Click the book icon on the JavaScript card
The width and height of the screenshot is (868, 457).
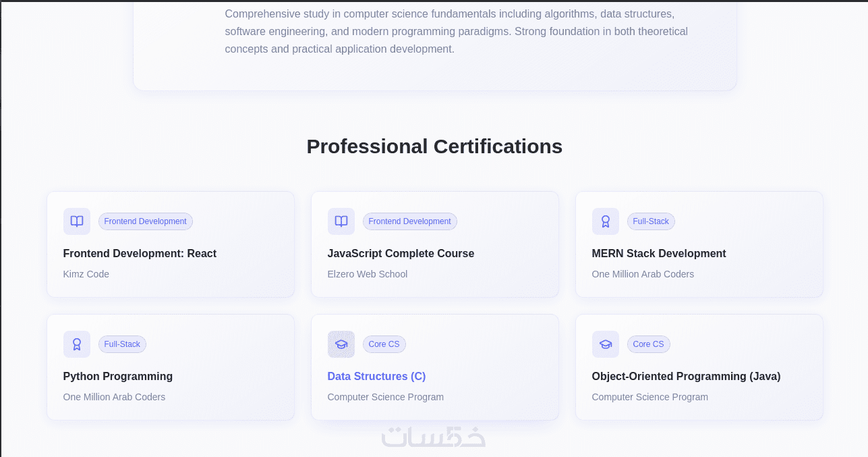(x=341, y=221)
